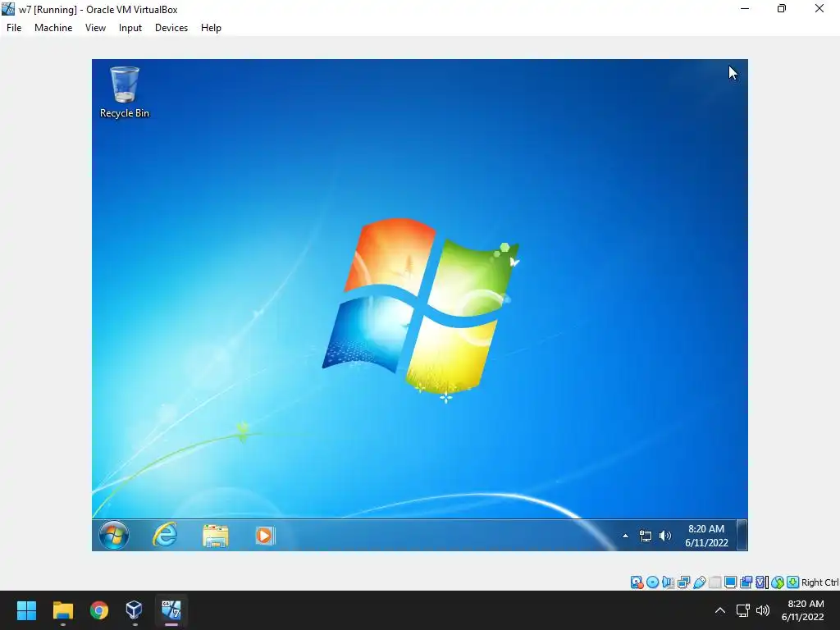The width and height of the screenshot is (840, 630).
Task: Open the host network tray icon
Action: pyautogui.click(x=742, y=610)
